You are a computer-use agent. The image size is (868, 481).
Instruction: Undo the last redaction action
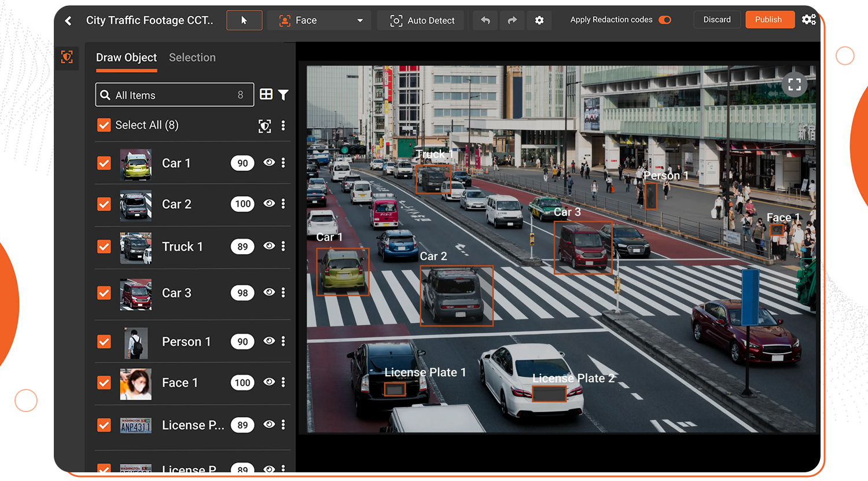(x=486, y=20)
